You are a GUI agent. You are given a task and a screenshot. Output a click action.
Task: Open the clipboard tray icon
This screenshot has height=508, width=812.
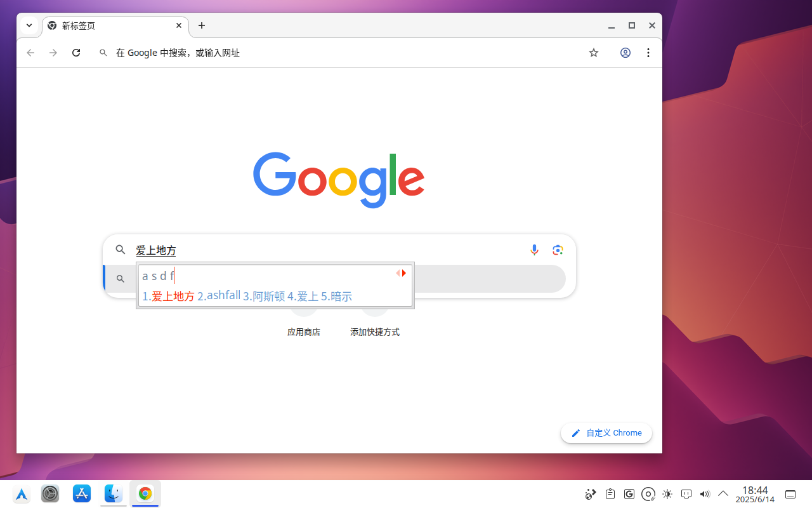coord(610,494)
